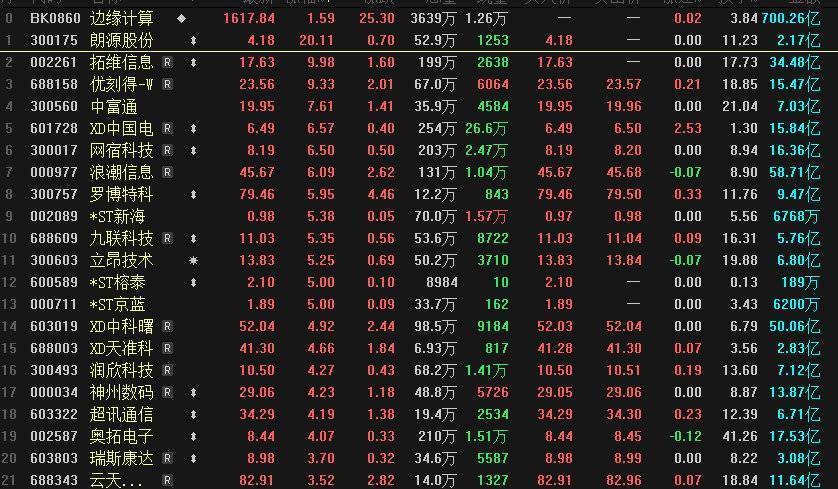Click stock code 300175
The height and width of the screenshot is (489, 838).
coord(53,41)
